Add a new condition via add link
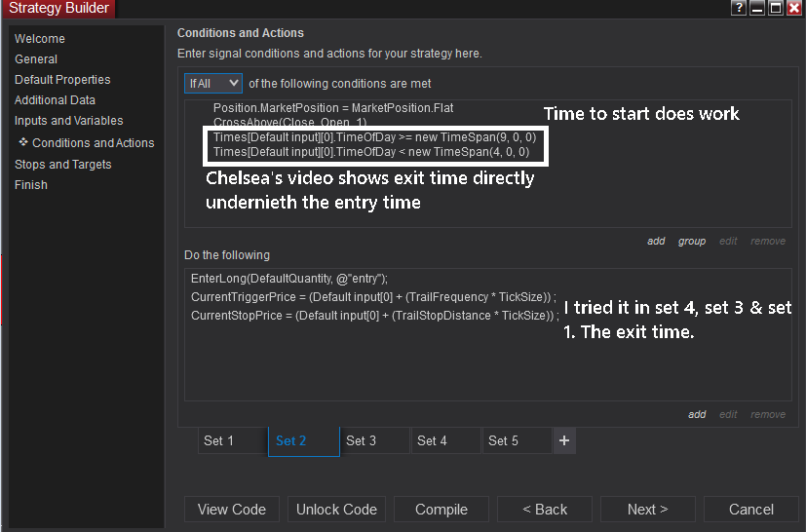 pyautogui.click(x=656, y=241)
